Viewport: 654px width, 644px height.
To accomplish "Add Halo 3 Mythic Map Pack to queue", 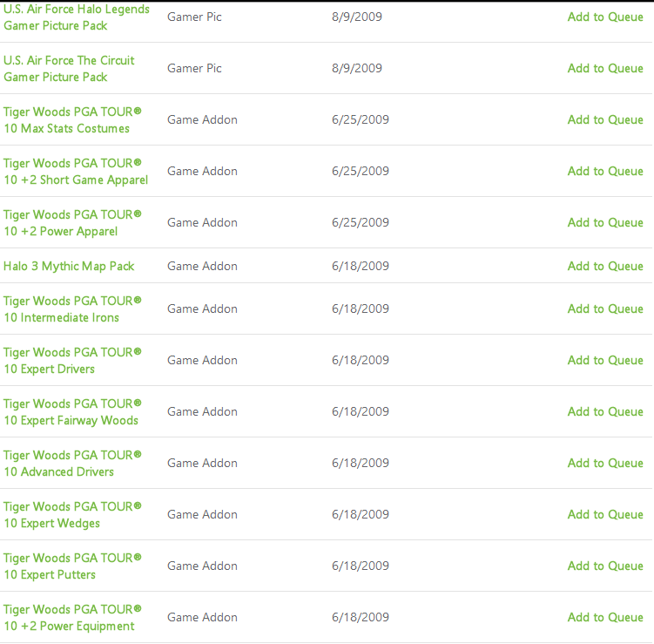I will pos(605,266).
